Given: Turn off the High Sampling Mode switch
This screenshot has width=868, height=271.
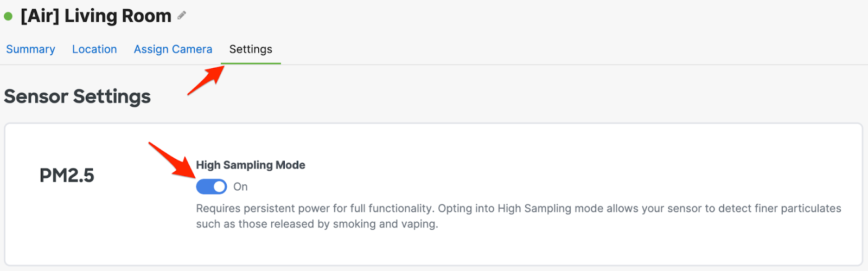Looking at the screenshot, I should coord(212,186).
